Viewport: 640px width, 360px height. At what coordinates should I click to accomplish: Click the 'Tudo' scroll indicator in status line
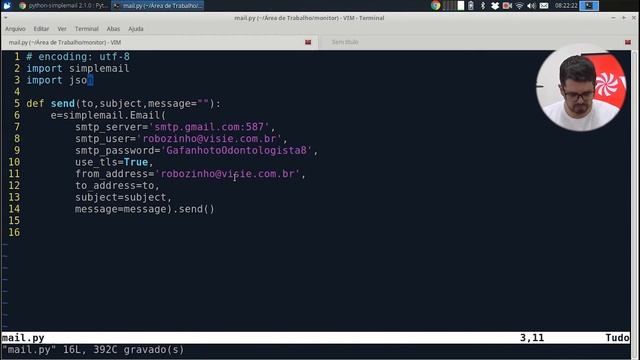tap(617, 338)
